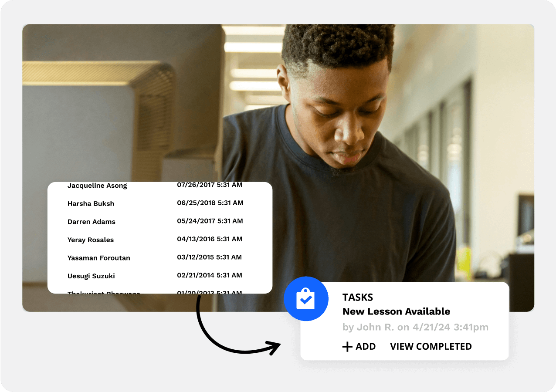The height and width of the screenshot is (392, 556).
Task: Select the TASKS heading
Action: (x=357, y=297)
